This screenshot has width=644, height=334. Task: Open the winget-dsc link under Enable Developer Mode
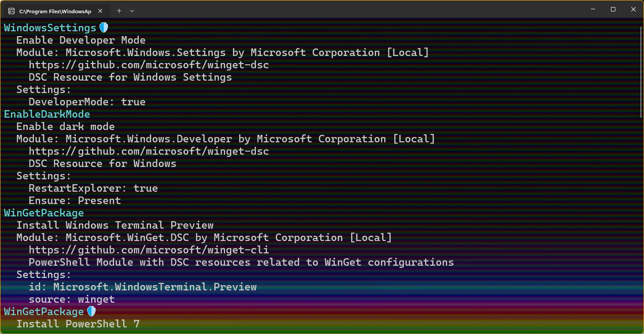(x=148, y=65)
